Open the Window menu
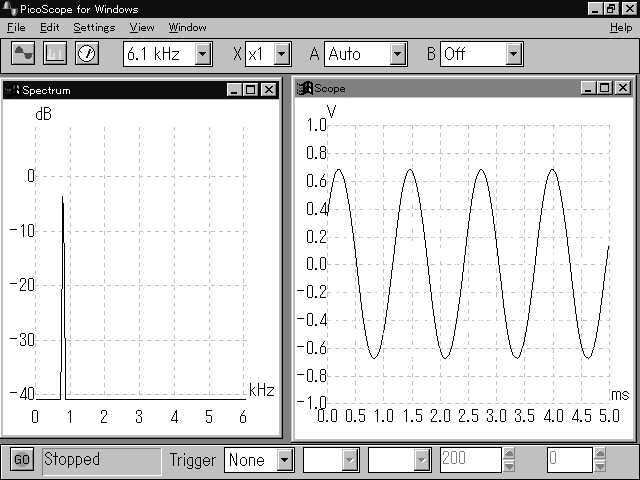 187,27
